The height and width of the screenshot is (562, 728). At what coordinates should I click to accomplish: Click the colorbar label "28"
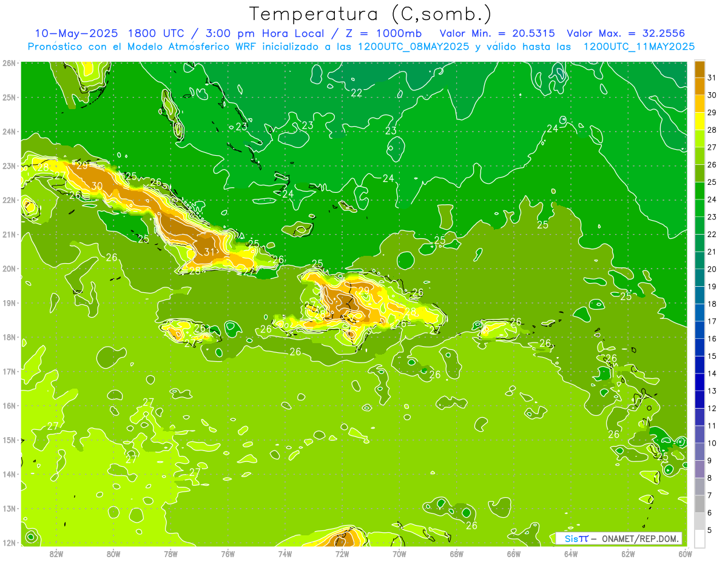click(712, 130)
